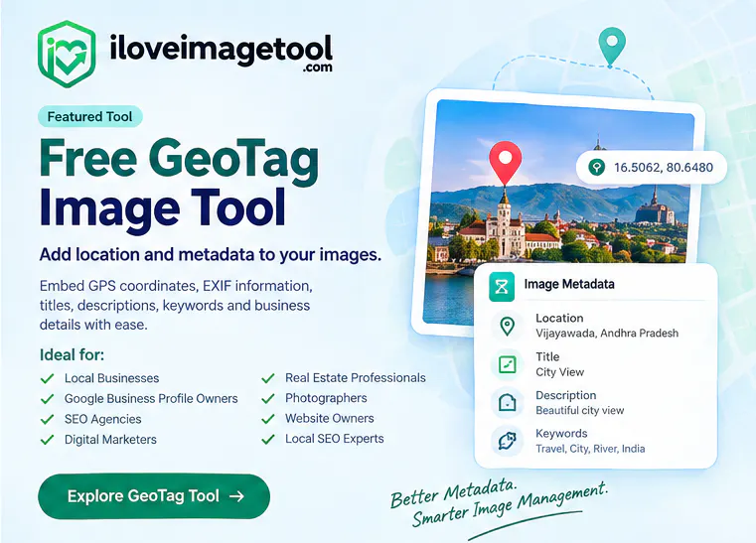
Task: Click the Ideal for: heading
Action: point(72,355)
